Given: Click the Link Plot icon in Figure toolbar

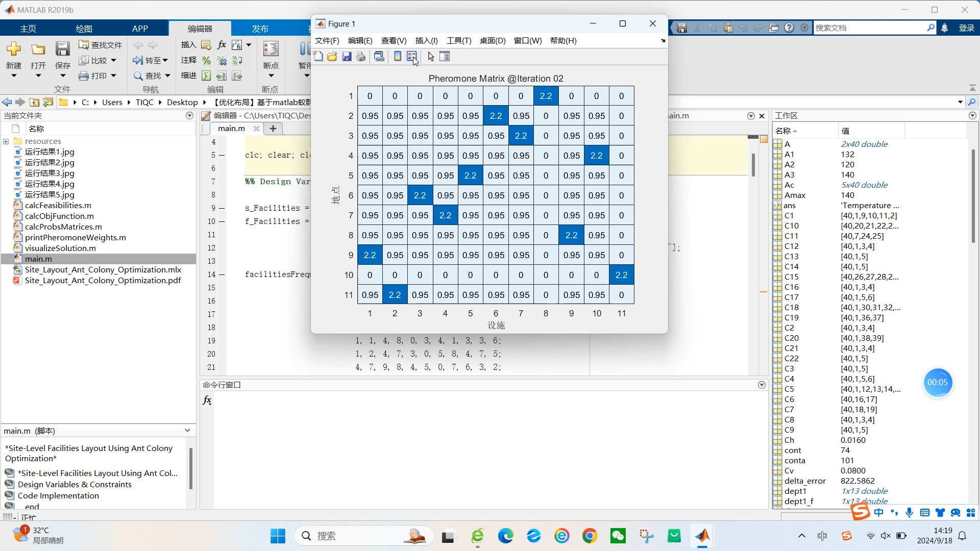Looking at the screenshot, I should click(379, 57).
